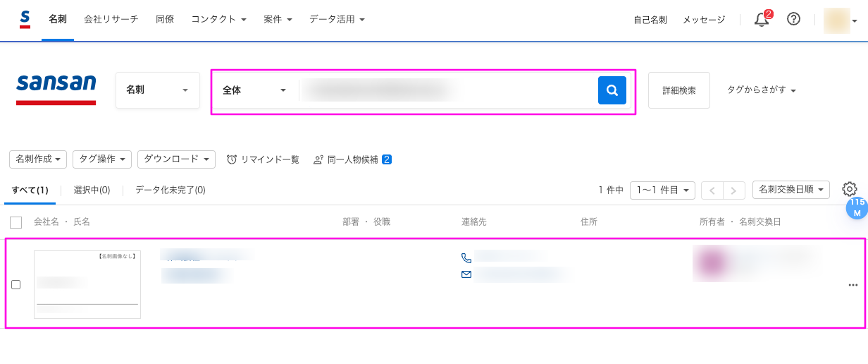Open the 会社リサーチ menu item
868x364 pixels.
111,20
